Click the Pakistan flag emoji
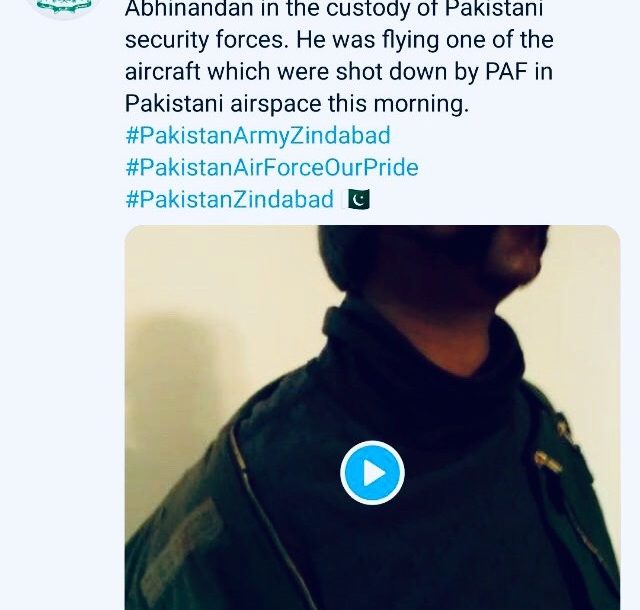640x610 pixels. (x=358, y=199)
